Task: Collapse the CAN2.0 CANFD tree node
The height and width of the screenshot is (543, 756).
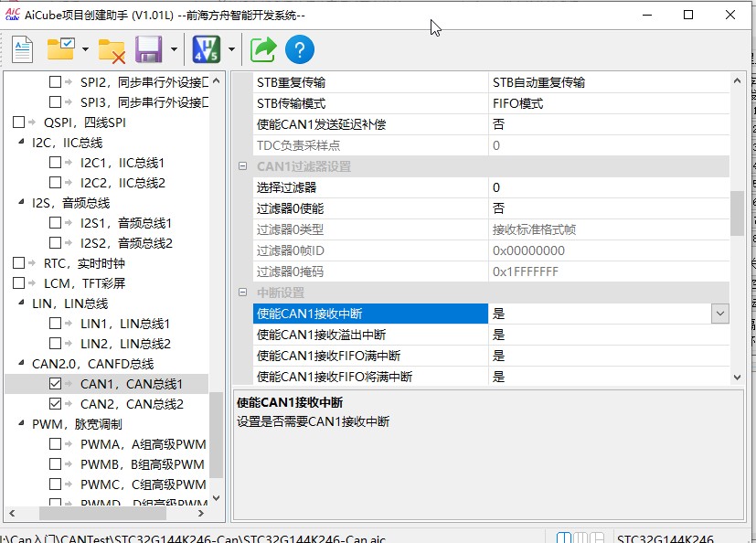Action: pos(21,363)
